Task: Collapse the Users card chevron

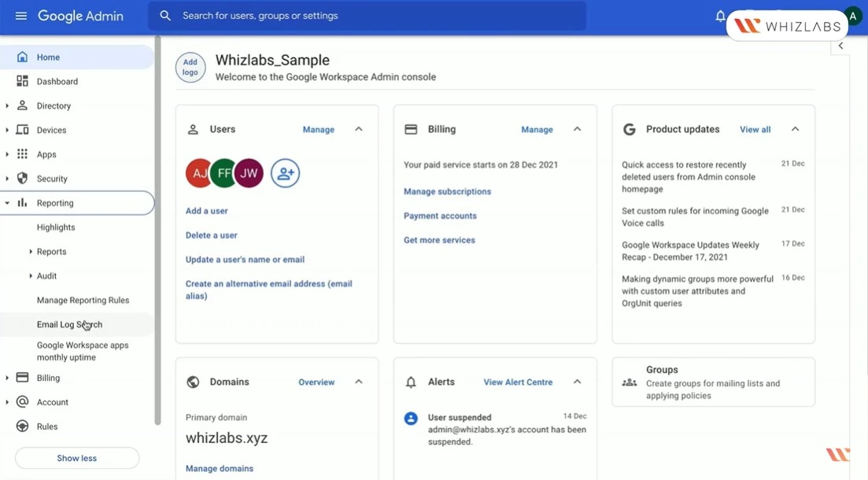Action: pyautogui.click(x=359, y=129)
